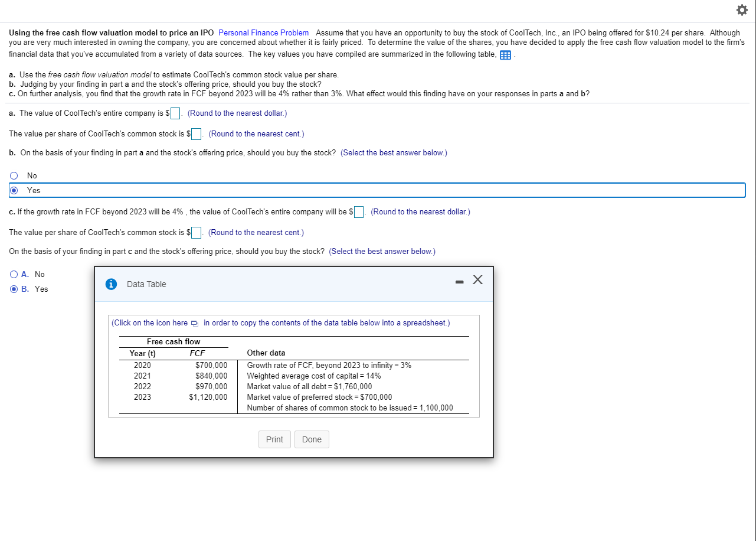Click the 'Market value of all debt' line

(309, 386)
